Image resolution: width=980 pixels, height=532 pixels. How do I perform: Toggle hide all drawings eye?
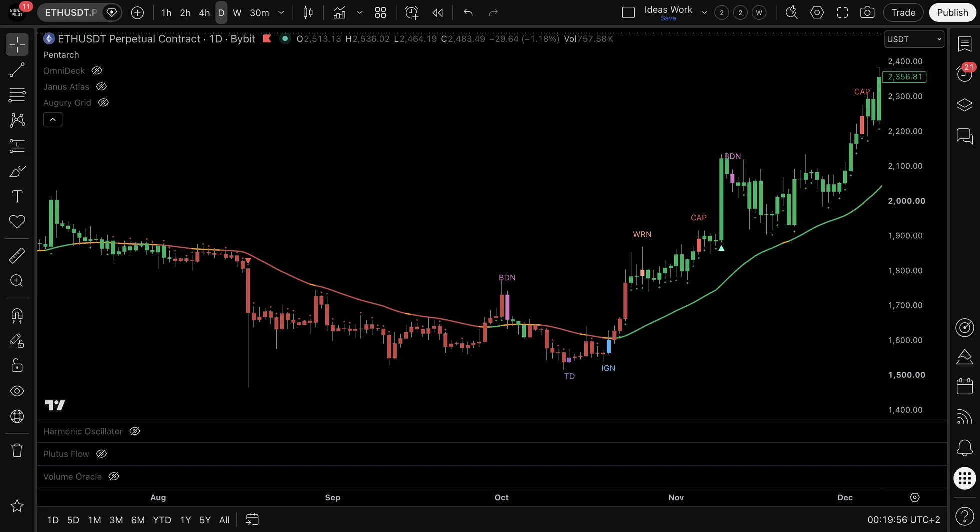(17, 391)
